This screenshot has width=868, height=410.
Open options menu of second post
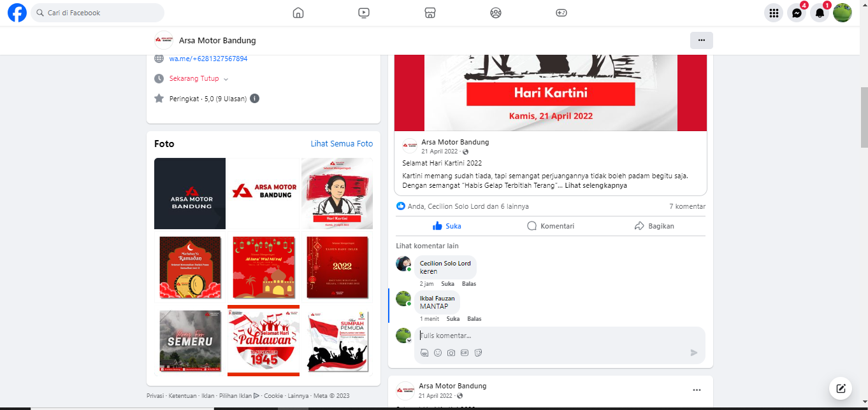697,390
